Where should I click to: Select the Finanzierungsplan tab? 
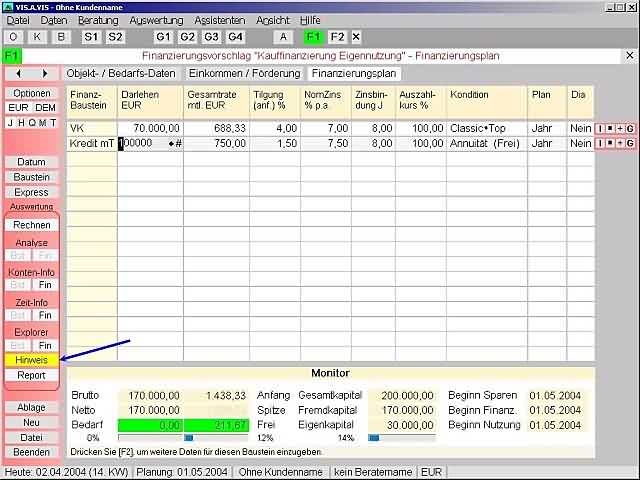[354, 73]
